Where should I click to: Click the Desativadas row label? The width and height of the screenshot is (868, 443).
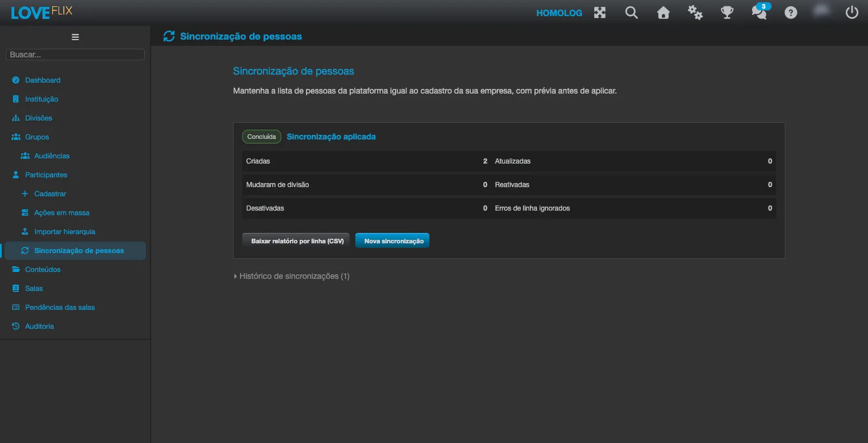[x=265, y=208]
